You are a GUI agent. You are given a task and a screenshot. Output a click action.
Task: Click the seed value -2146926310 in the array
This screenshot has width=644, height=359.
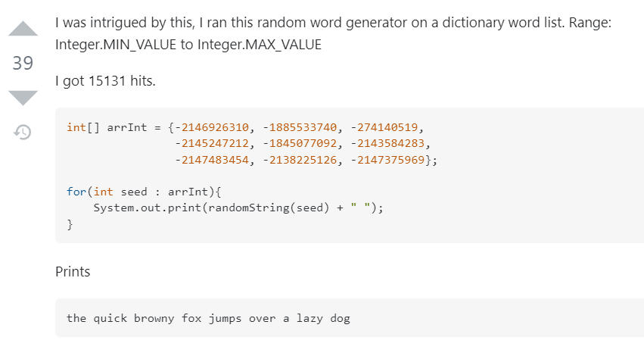point(212,127)
